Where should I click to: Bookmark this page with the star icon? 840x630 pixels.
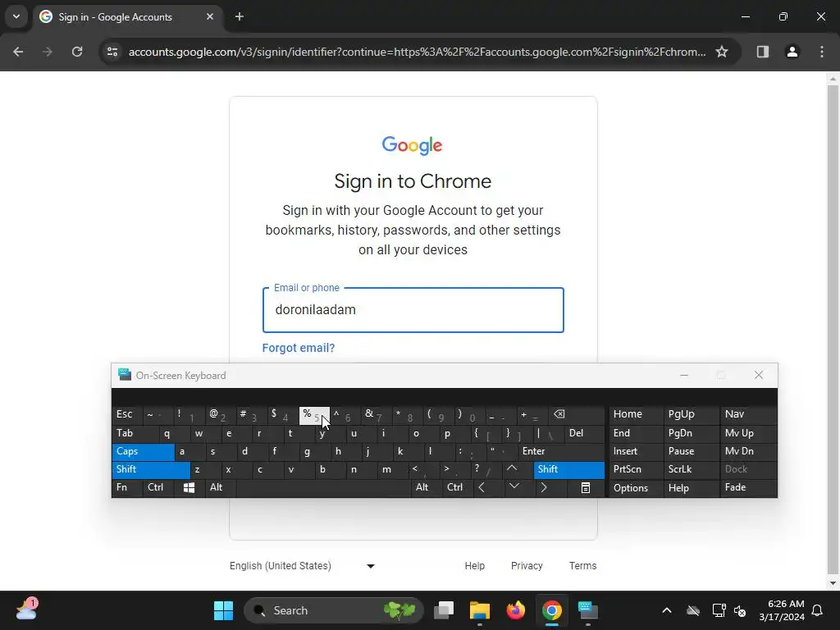722,52
